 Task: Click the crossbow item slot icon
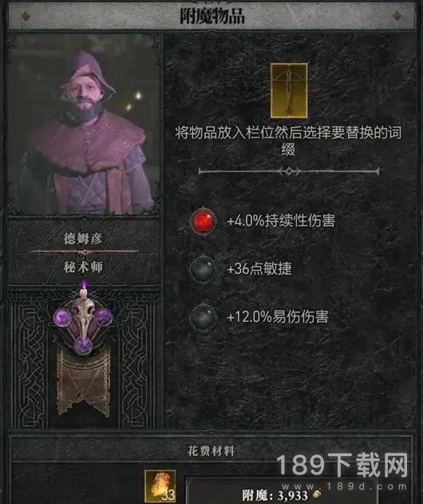pos(289,90)
